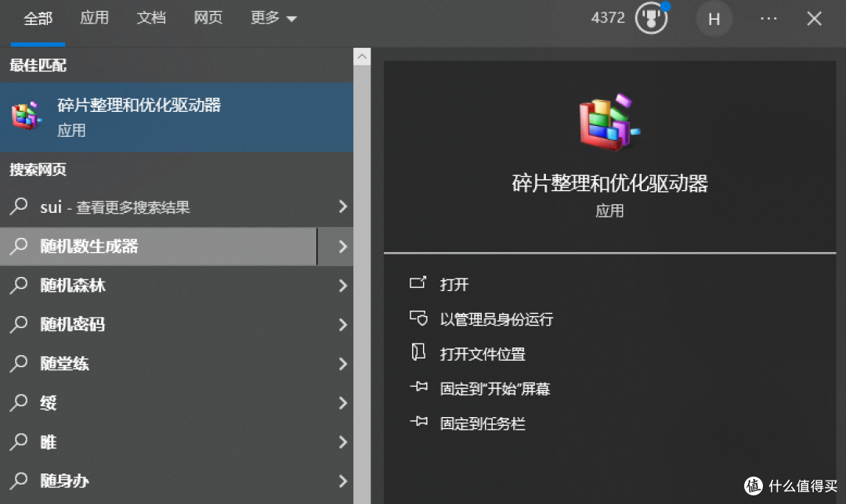Click the search icon next to sui
The image size is (846, 504).
click(x=19, y=207)
